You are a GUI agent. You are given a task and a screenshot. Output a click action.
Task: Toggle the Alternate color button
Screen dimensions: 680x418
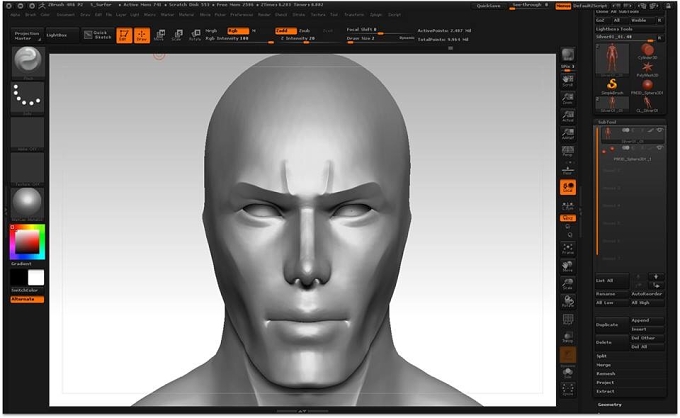tap(27, 299)
